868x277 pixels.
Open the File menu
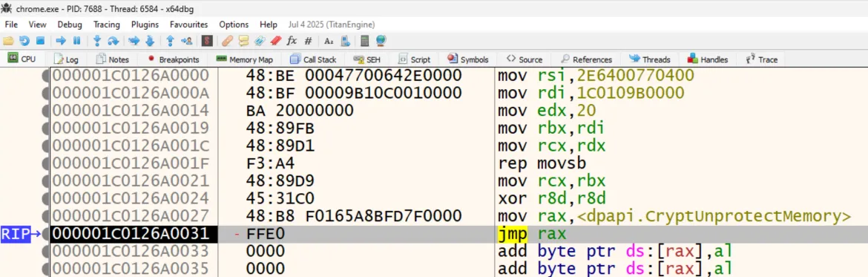11,25
